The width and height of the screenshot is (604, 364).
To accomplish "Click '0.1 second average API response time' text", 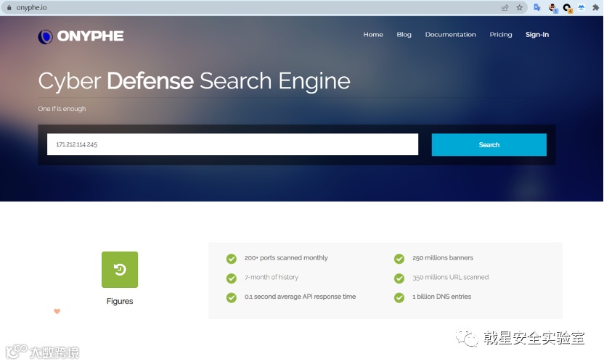I will (300, 297).
